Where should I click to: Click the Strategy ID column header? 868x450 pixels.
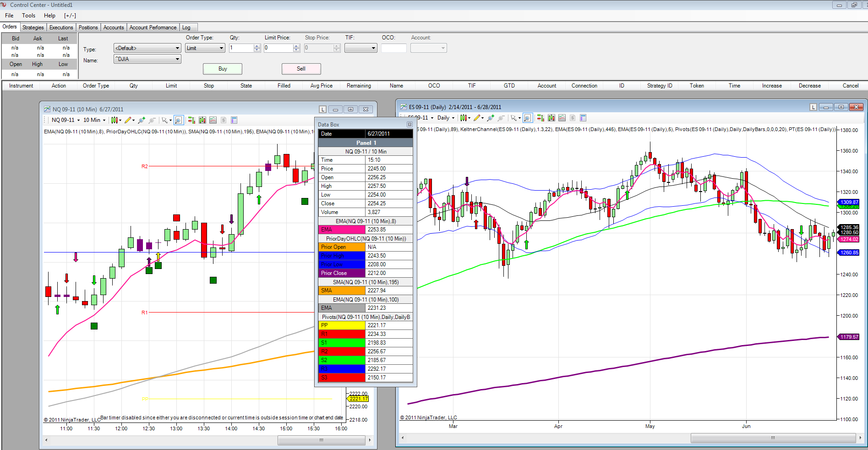coord(660,86)
